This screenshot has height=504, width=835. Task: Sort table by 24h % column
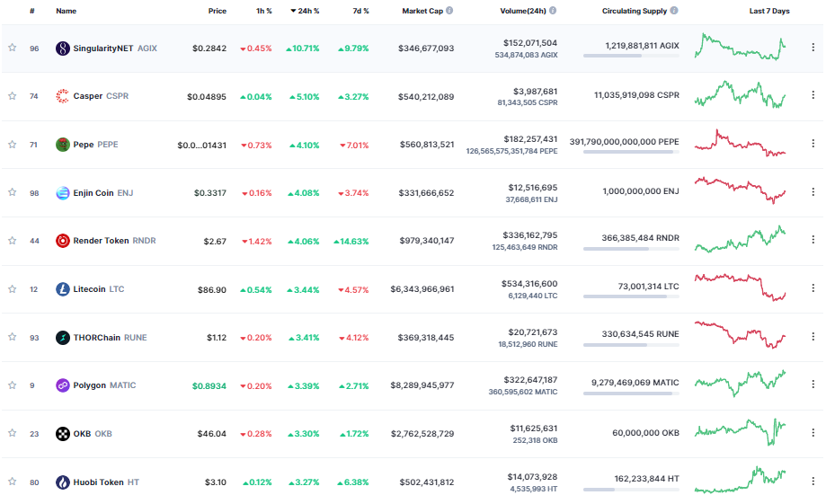305,11
